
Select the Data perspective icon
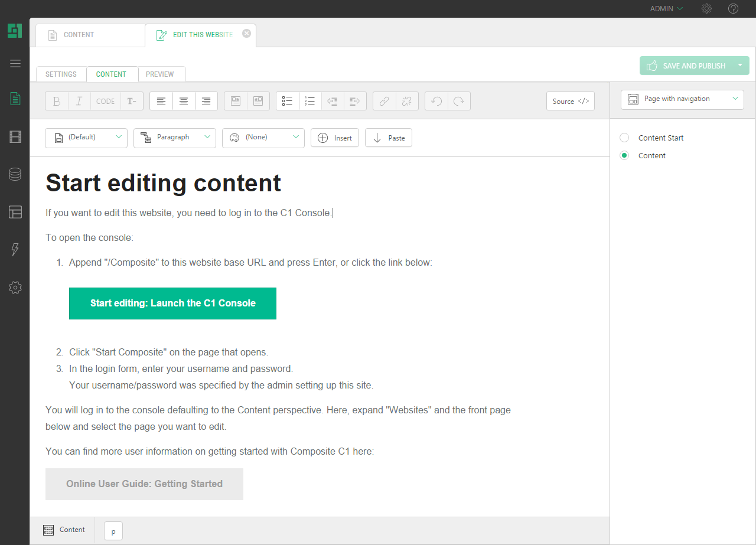(x=15, y=174)
